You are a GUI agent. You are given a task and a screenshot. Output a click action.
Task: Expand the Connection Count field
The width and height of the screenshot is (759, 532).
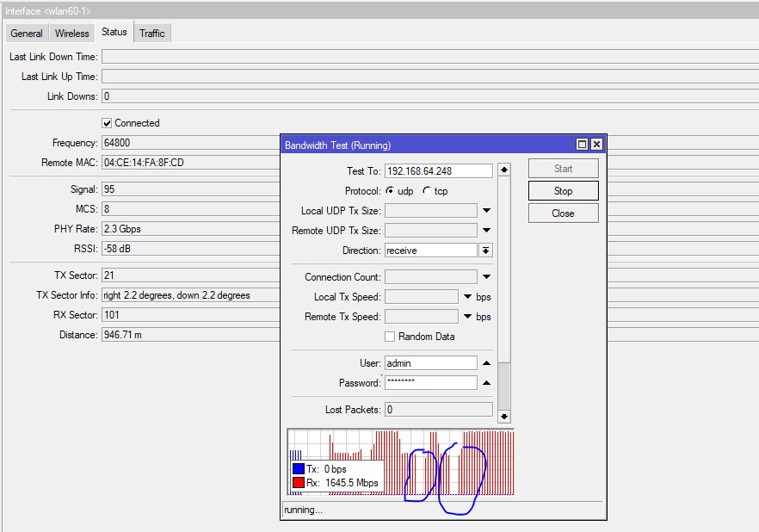pyautogui.click(x=486, y=277)
